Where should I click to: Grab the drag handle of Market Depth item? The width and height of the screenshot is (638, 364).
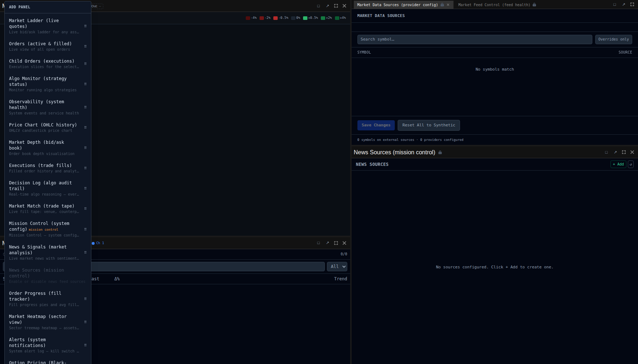pos(86,148)
